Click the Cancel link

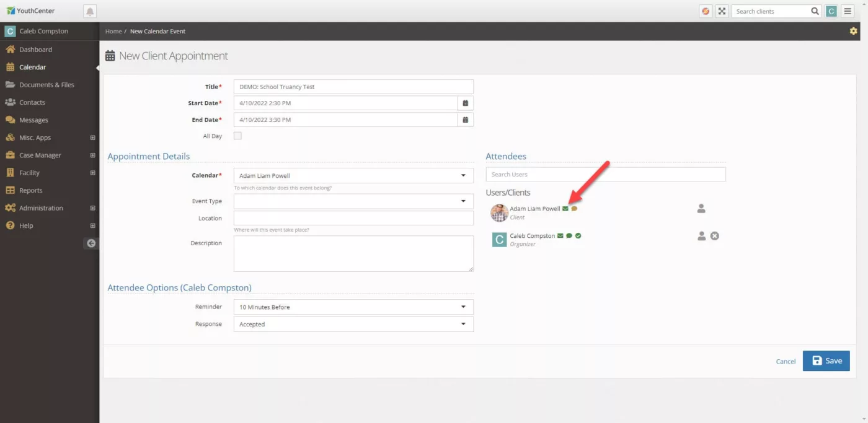786,362
